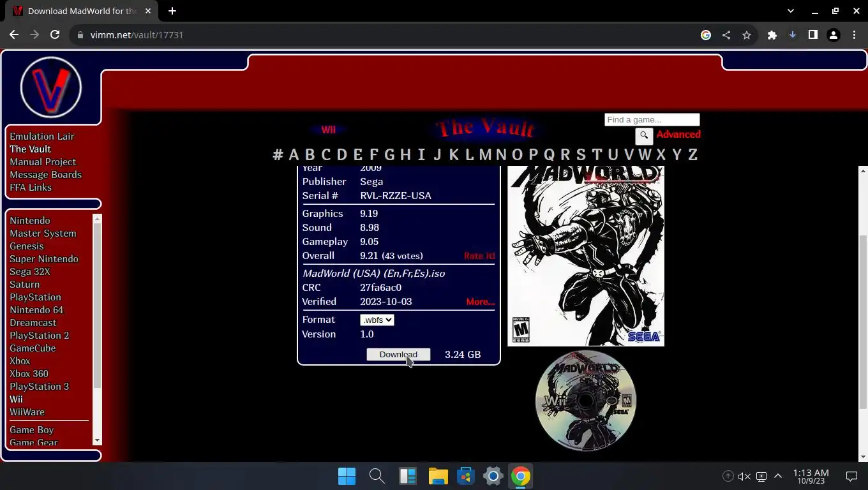Image resolution: width=868 pixels, height=490 pixels.
Task: Open FFA Links
Action: pos(31,188)
